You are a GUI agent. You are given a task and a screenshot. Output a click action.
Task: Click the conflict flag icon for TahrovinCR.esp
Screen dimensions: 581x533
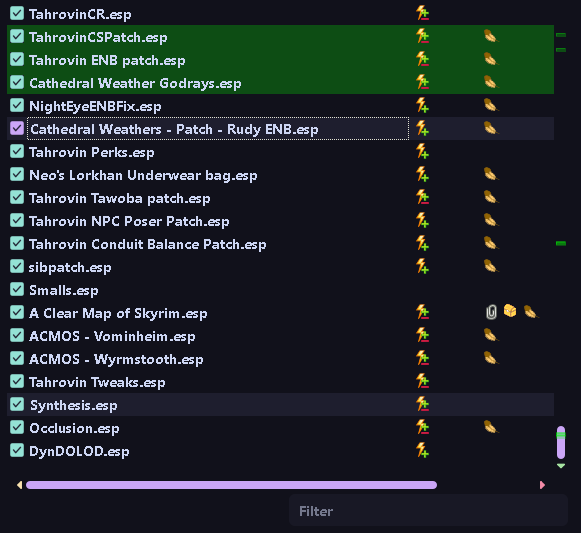click(422, 14)
